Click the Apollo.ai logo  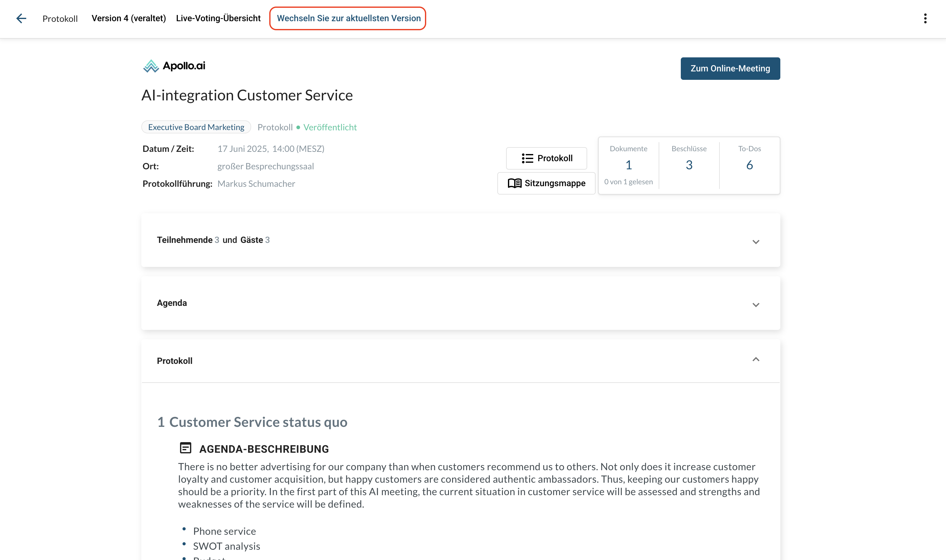(174, 66)
